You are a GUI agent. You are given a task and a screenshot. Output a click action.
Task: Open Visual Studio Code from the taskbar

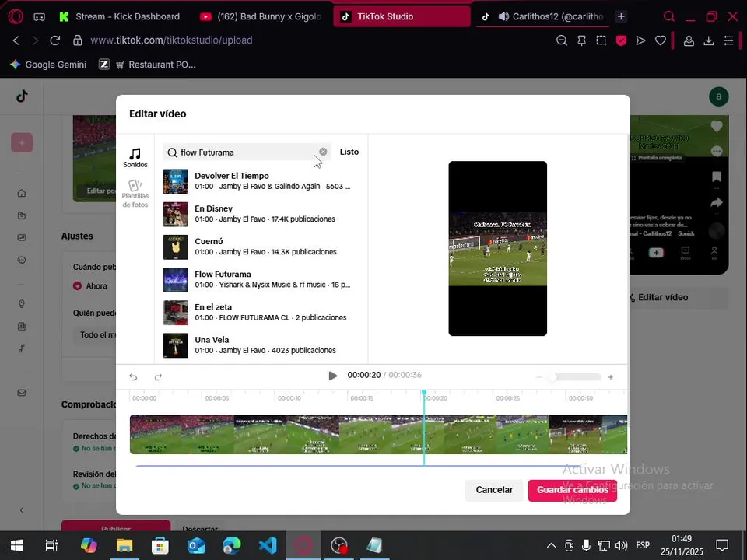[x=268, y=545]
